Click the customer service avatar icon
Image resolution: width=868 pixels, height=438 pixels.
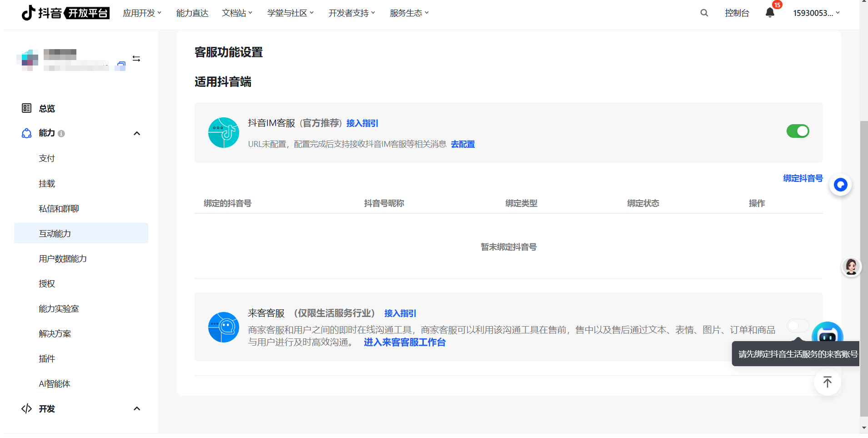(x=851, y=267)
